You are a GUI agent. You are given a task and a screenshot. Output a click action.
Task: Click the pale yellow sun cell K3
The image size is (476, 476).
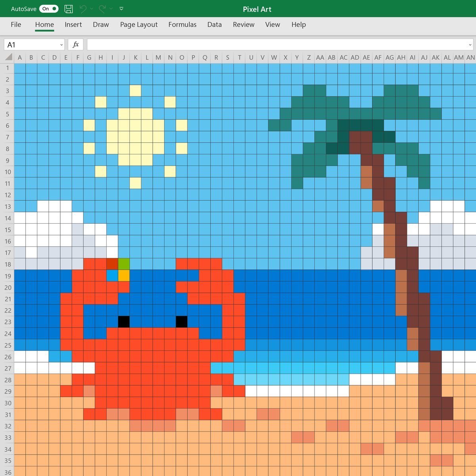click(x=135, y=91)
